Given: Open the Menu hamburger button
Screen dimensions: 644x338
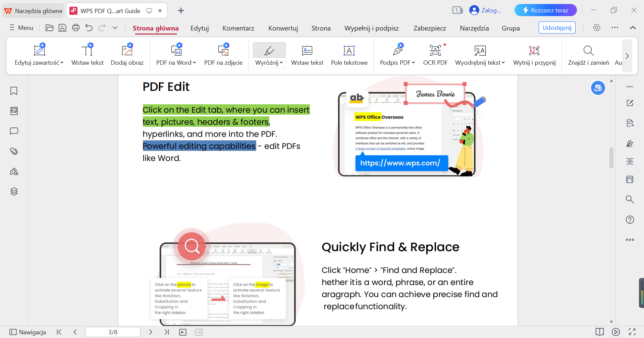Looking at the screenshot, I should 21,28.
